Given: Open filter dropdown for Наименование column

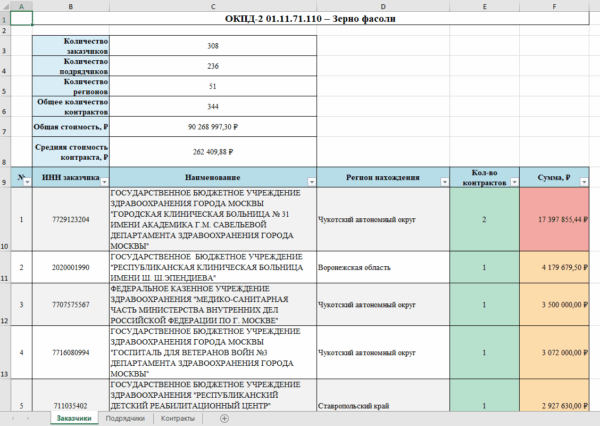Looking at the screenshot, I should coord(311,182).
